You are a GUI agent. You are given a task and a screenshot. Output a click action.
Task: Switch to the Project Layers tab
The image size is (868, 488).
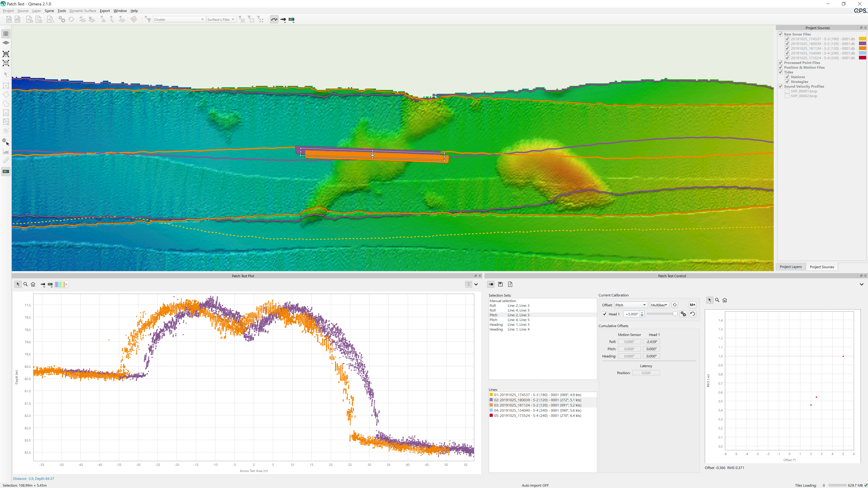(790, 267)
